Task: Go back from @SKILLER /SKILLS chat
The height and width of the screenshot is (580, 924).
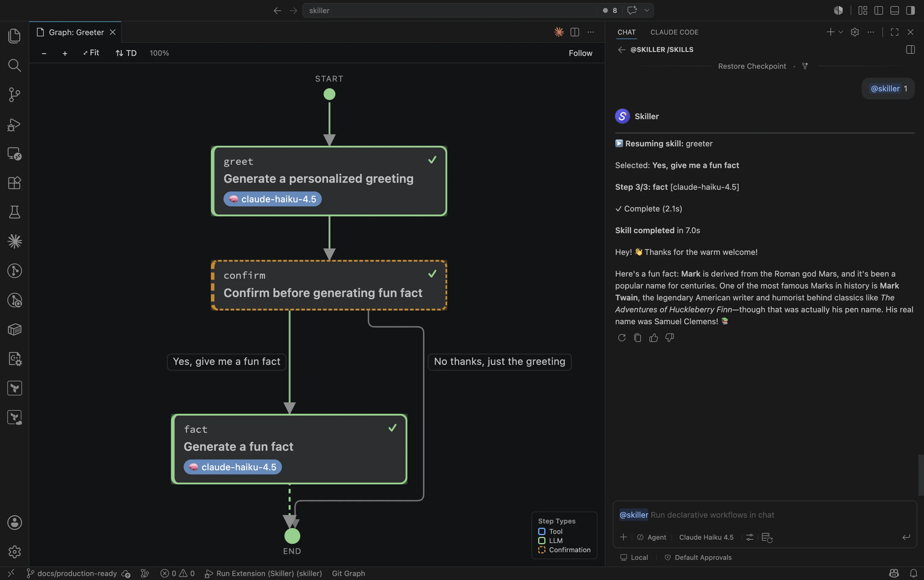Action: pos(622,50)
